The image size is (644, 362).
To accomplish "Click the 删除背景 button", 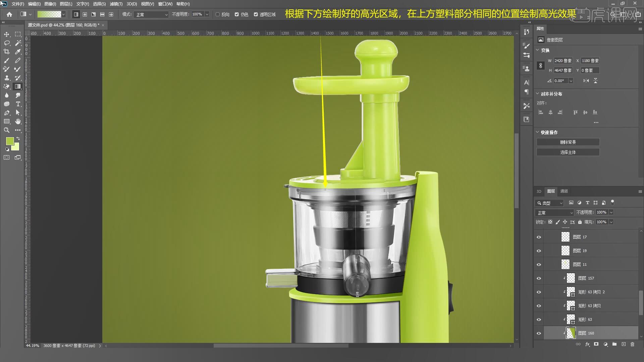I will tap(568, 142).
